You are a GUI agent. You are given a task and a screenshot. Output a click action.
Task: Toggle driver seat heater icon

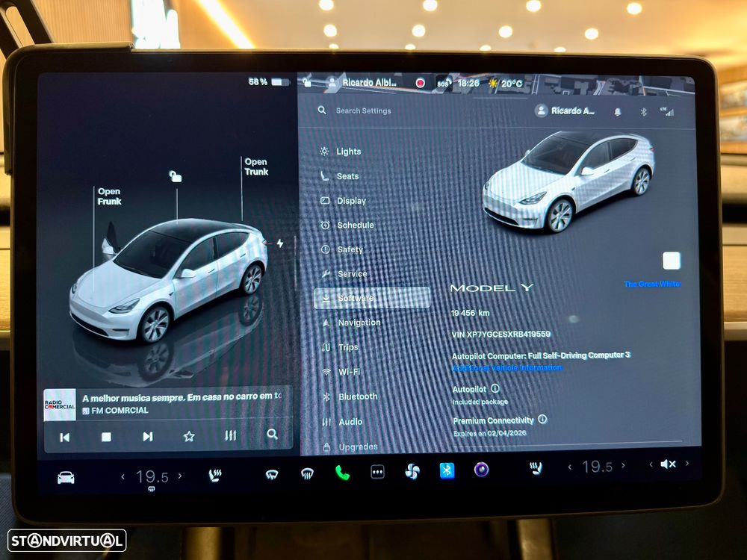coord(215,475)
